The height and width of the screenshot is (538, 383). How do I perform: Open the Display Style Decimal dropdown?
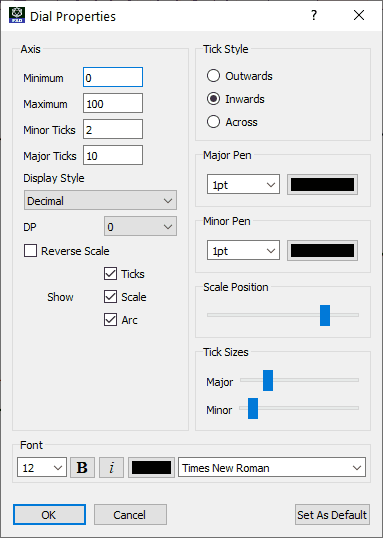click(100, 200)
